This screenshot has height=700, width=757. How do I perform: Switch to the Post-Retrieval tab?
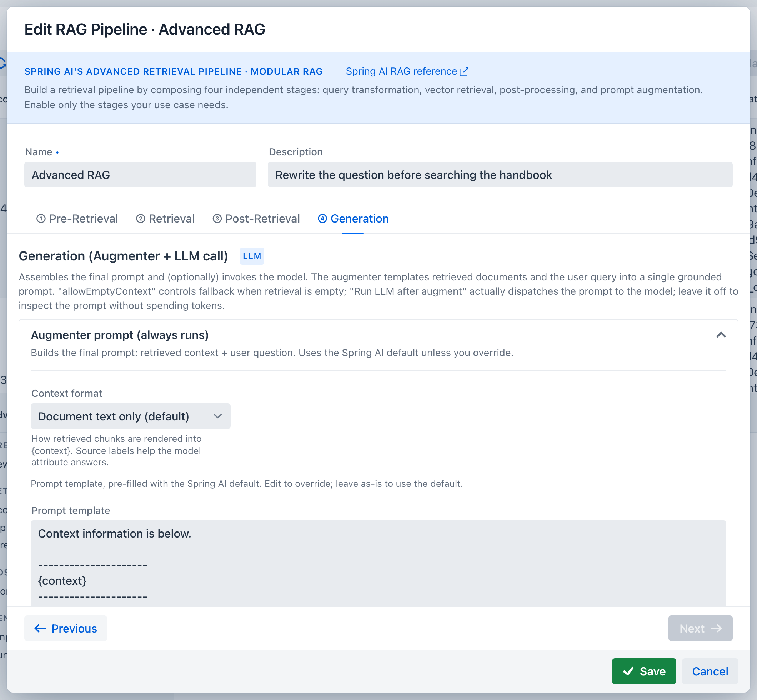point(256,219)
